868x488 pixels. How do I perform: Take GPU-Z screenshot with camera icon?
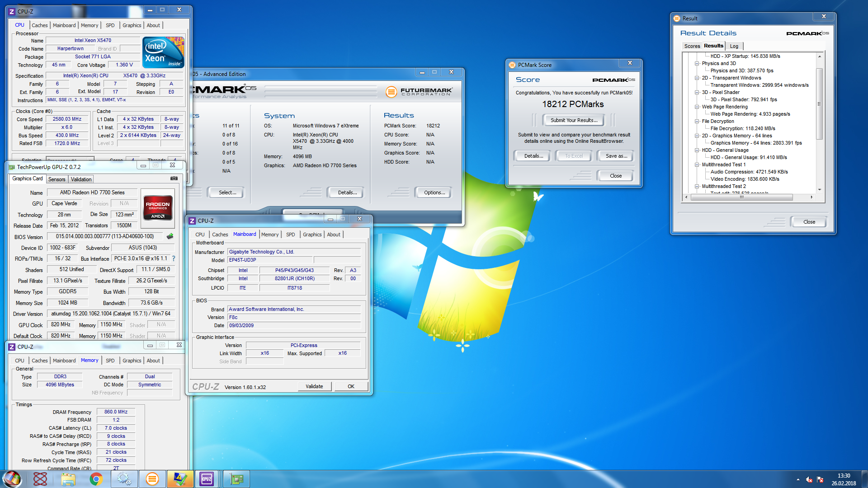coord(174,178)
